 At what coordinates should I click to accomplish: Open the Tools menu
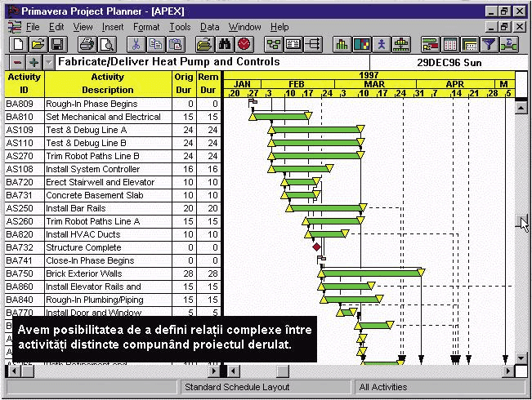click(x=180, y=27)
